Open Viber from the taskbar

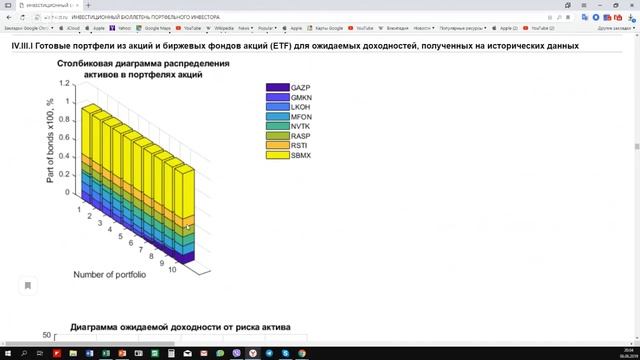coord(236,353)
